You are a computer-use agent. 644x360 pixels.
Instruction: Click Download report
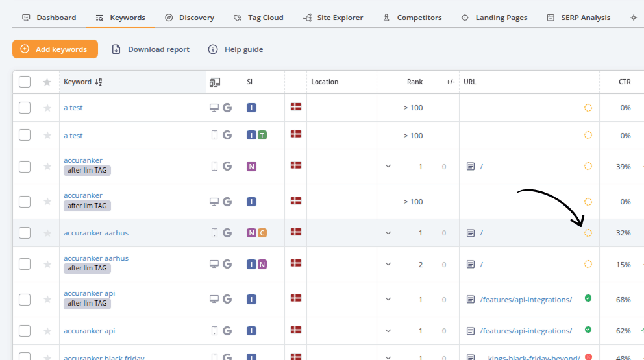(x=151, y=49)
